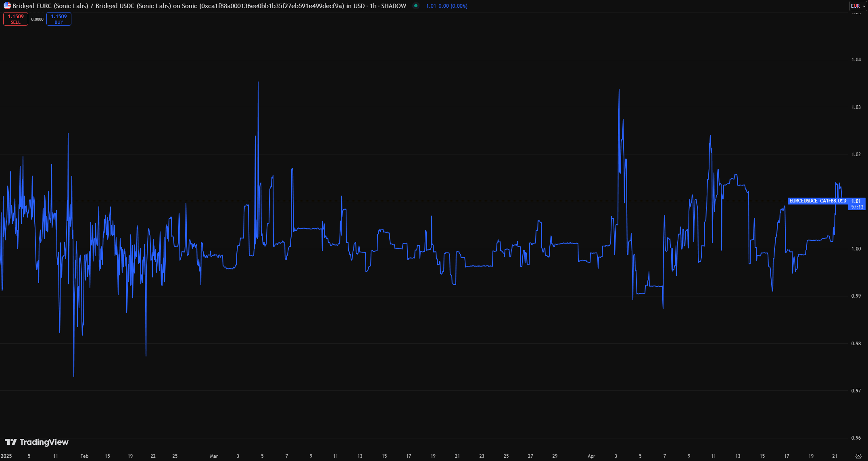Screen dimensions: 868x461
Task: Click the Mar label on time axis
Action: point(214,456)
